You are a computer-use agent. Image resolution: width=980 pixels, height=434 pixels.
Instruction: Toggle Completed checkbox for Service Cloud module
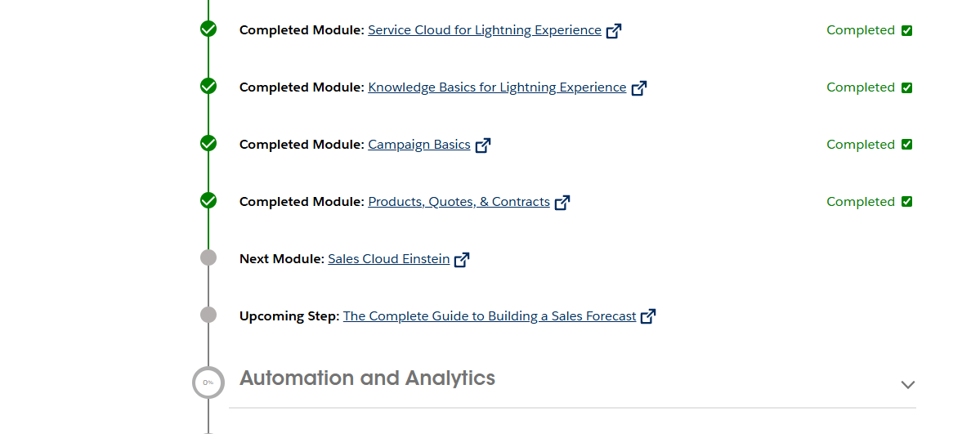click(906, 31)
